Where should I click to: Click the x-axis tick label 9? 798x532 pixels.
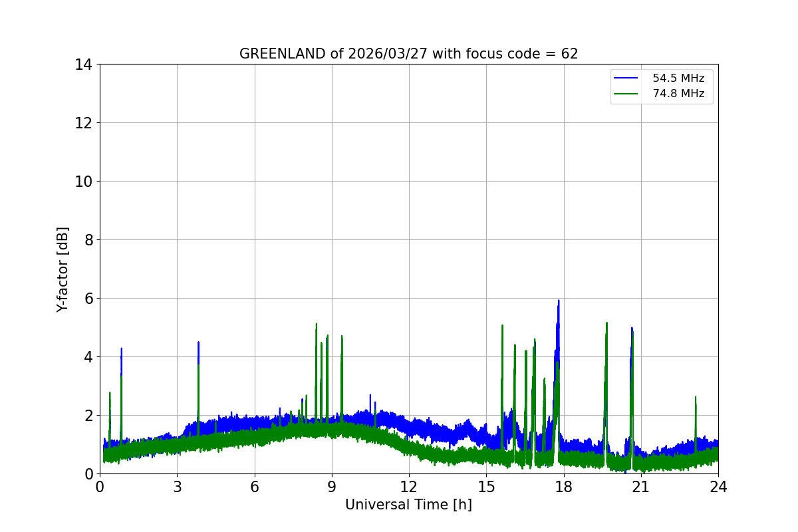point(332,486)
